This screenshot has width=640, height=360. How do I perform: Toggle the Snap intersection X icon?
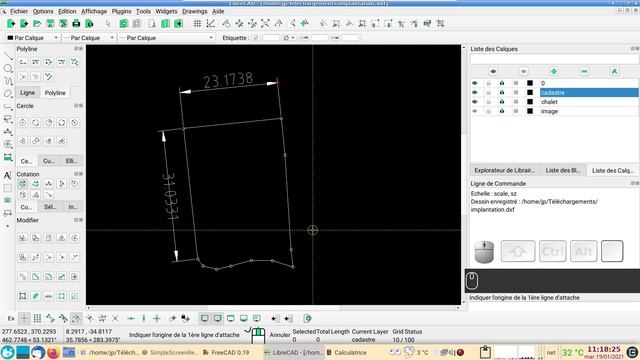click(116, 318)
